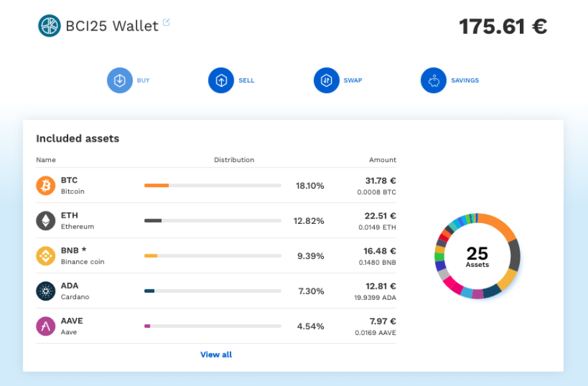Click the 16.48 € amount
This screenshot has height=386, width=588.
tap(379, 251)
